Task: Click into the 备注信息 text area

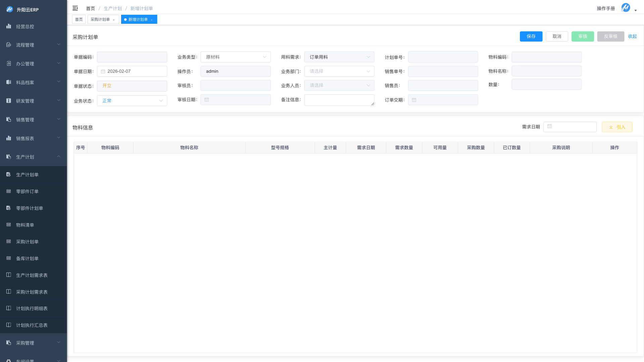Action: tap(339, 100)
